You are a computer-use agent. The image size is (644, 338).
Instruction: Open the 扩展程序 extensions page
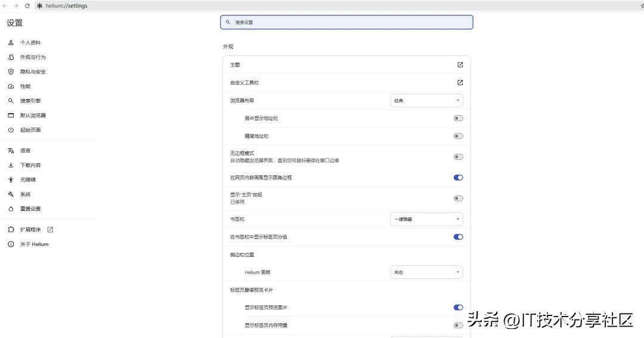coord(30,230)
